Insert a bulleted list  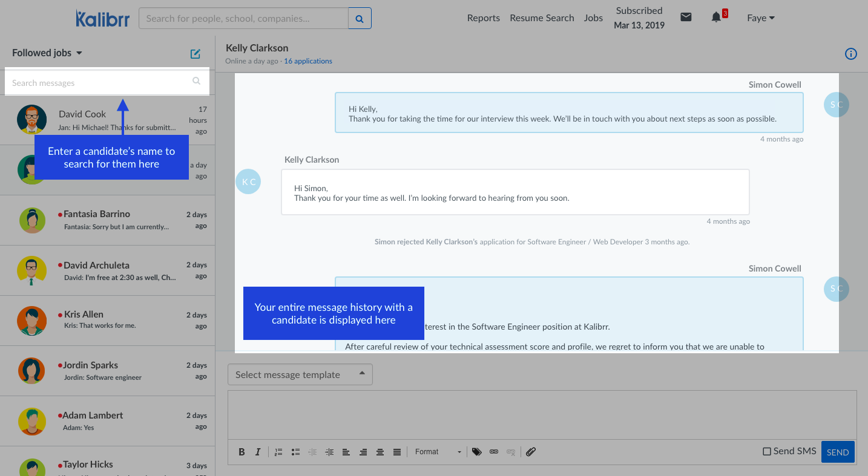[295, 452]
